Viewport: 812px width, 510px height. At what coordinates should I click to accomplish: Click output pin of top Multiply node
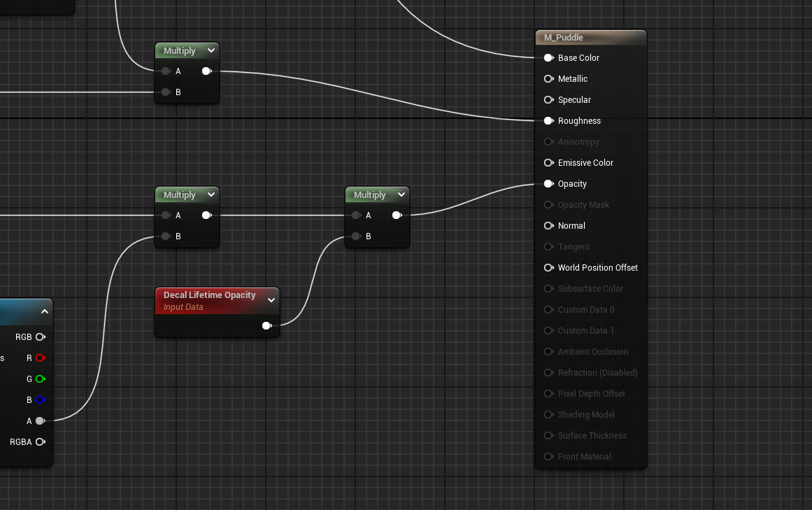206,71
